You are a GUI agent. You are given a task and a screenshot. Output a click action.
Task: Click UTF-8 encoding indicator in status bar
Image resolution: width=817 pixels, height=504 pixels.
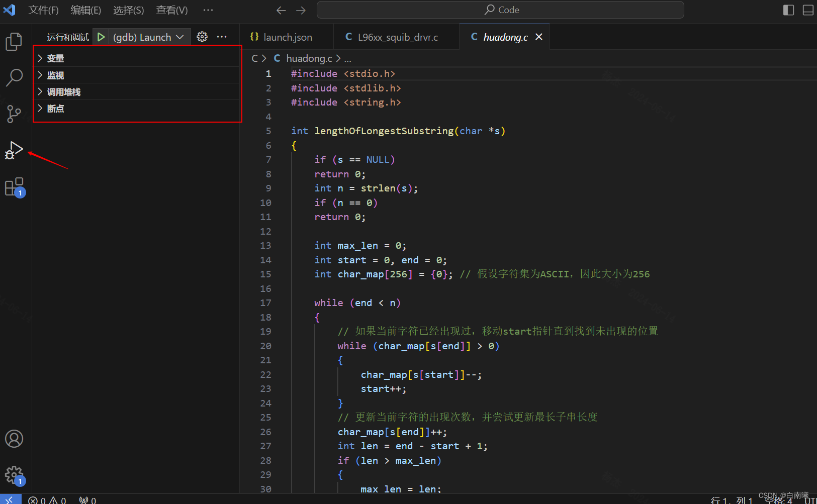[811, 499]
